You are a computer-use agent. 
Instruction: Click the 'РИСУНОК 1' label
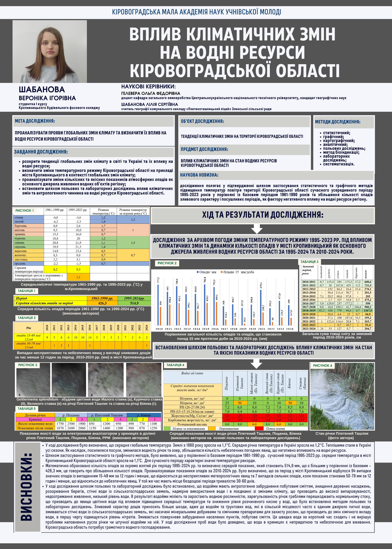[x=25, y=211]
